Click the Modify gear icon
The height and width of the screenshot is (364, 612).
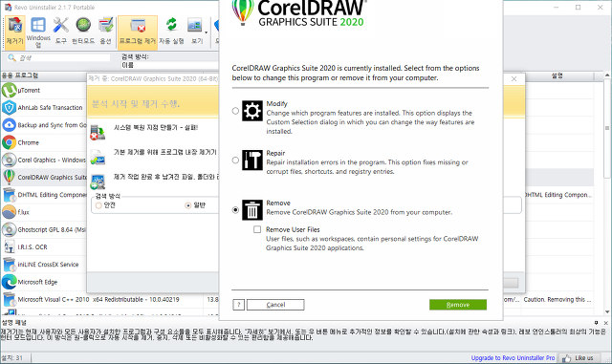[x=252, y=111]
